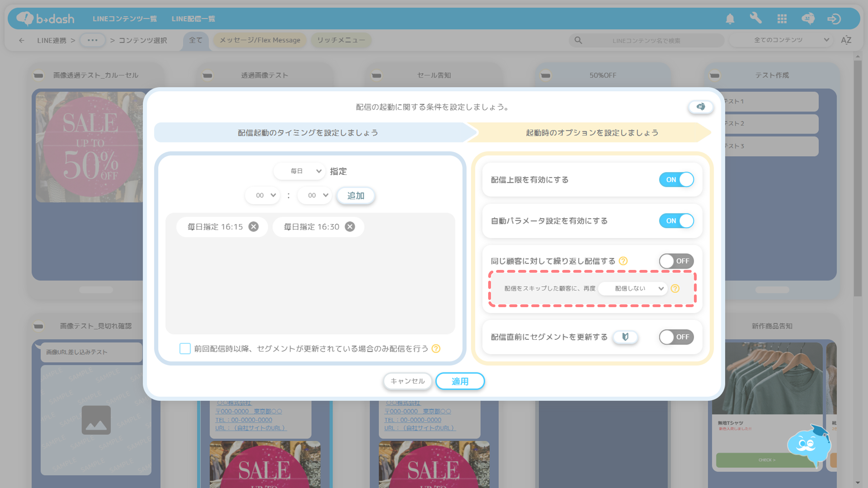Click the search magnifier icon
868x488 pixels.
[x=578, y=40]
